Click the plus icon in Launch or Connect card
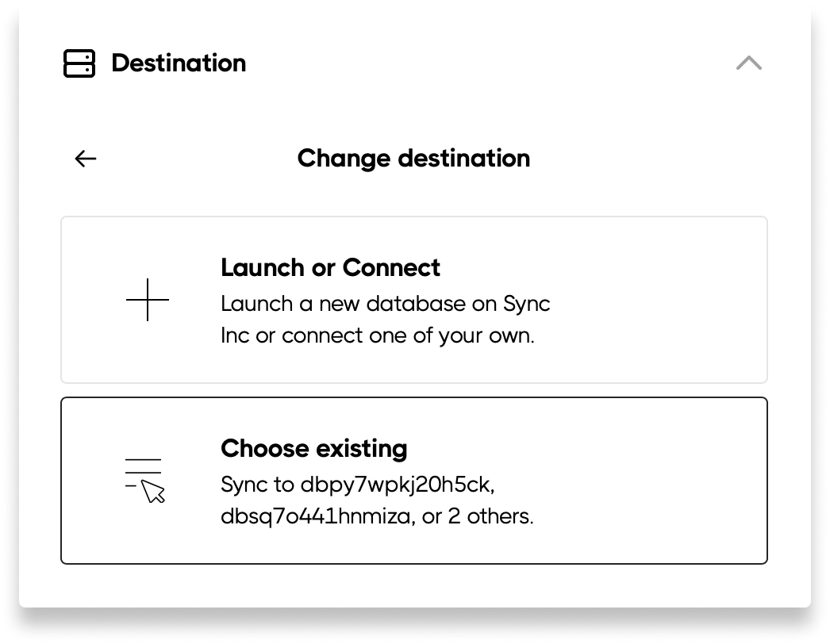The image size is (830, 644). point(148,300)
